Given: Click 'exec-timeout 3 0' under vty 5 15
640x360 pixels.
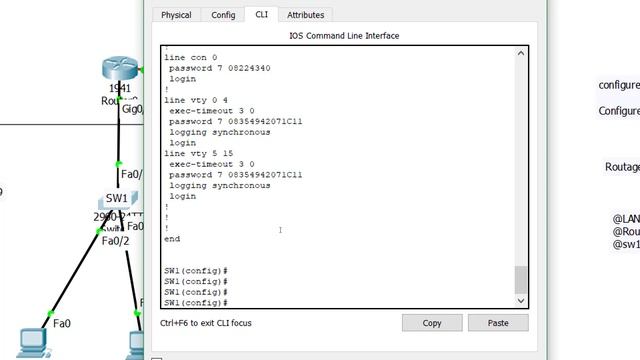Looking at the screenshot, I should [x=212, y=164].
